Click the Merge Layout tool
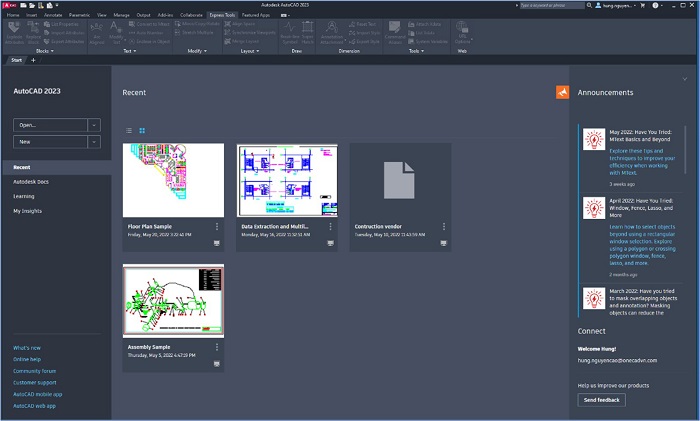This screenshot has height=421, width=700. pyautogui.click(x=242, y=41)
